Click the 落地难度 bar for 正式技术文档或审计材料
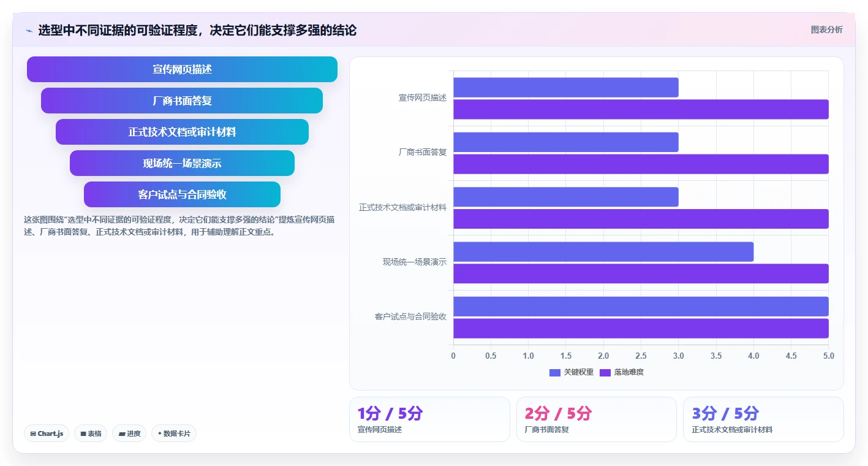Screen dimensions: 868x466 pyautogui.click(x=641, y=219)
